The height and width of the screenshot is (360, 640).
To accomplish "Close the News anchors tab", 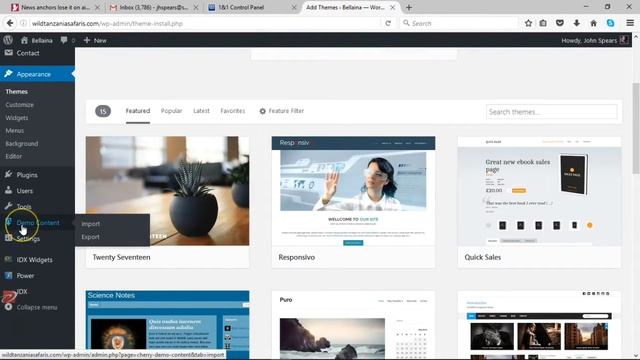I will [x=97, y=7].
